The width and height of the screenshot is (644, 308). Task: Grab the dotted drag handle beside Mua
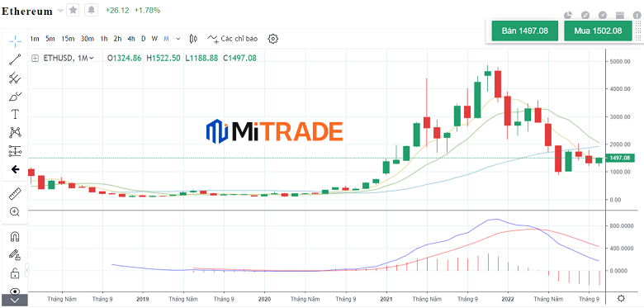pyautogui.click(x=638, y=31)
